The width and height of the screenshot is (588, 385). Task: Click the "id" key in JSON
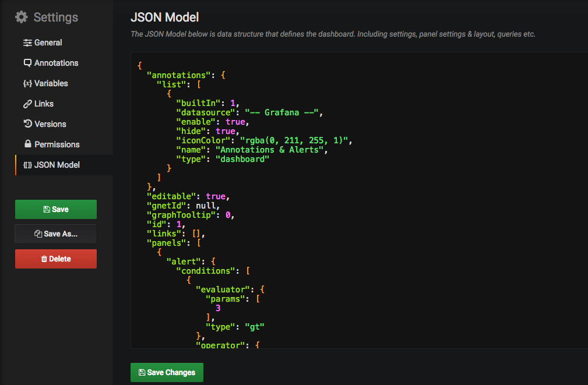(x=156, y=224)
